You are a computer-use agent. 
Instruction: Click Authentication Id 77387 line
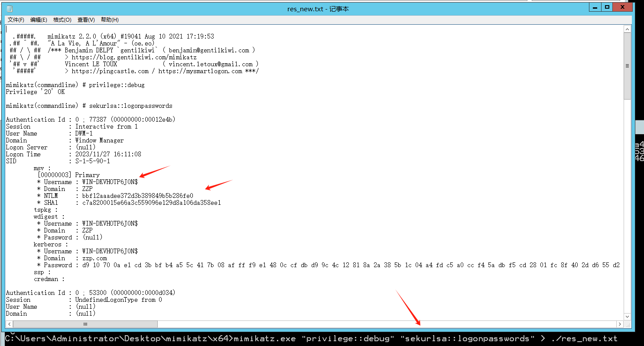pyautogui.click(x=91, y=120)
